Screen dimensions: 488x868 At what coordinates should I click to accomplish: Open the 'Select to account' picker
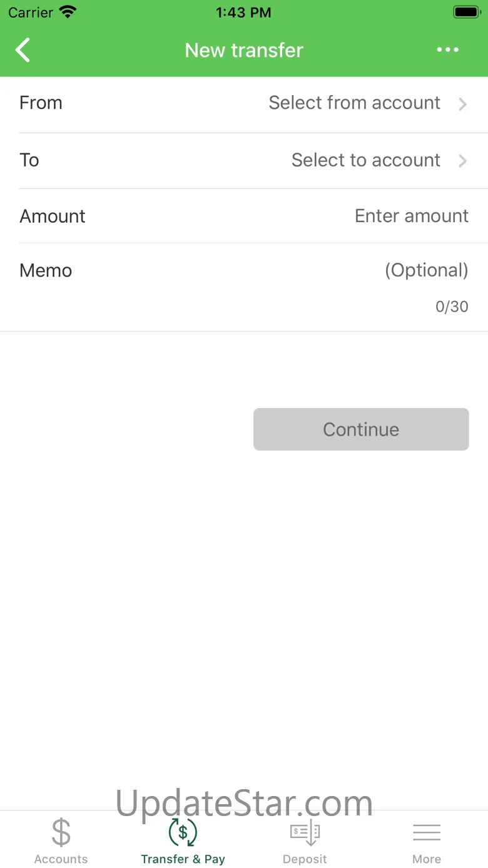point(365,160)
